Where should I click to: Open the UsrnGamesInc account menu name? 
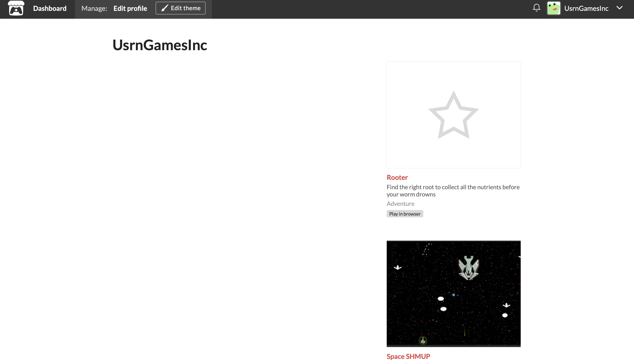(x=586, y=9)
